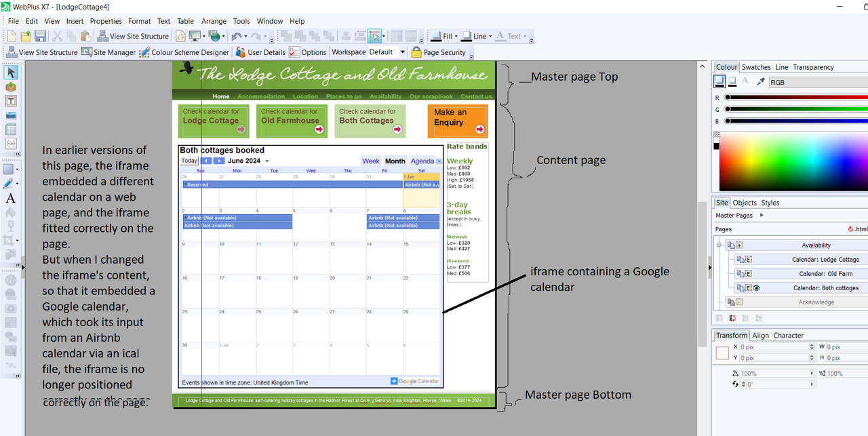Select the Fill swatch icon in Colour tab
Viewport: 868px width, 436px height.
720,81
